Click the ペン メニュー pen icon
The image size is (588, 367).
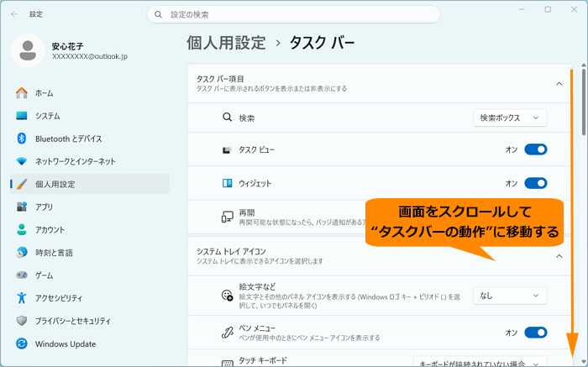[x=227, y=333]
